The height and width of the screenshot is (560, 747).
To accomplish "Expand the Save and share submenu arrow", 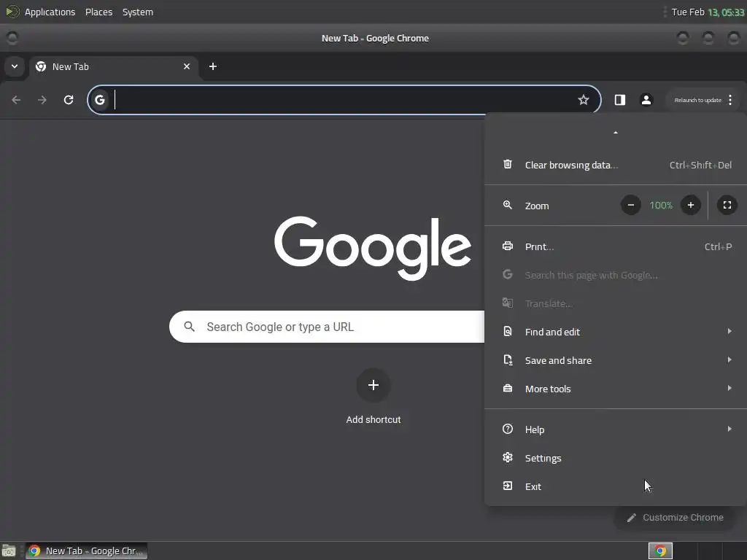I will click(x=729, y=360).
